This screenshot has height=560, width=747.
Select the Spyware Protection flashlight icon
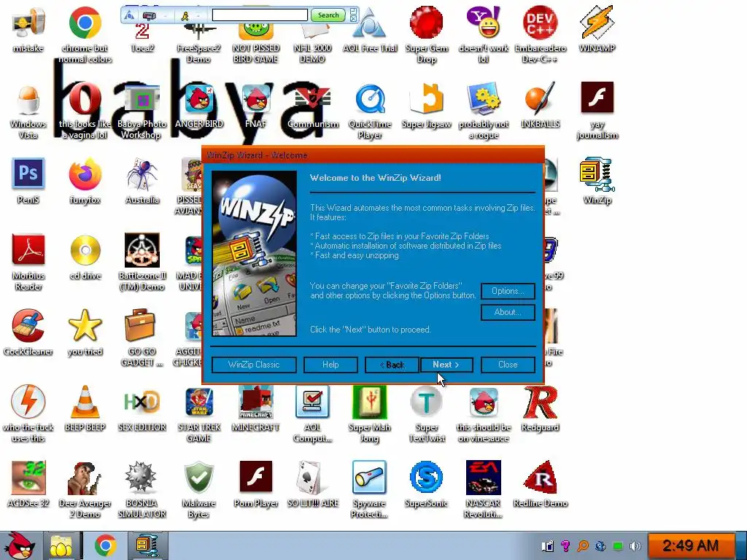[x=370, y=489]
